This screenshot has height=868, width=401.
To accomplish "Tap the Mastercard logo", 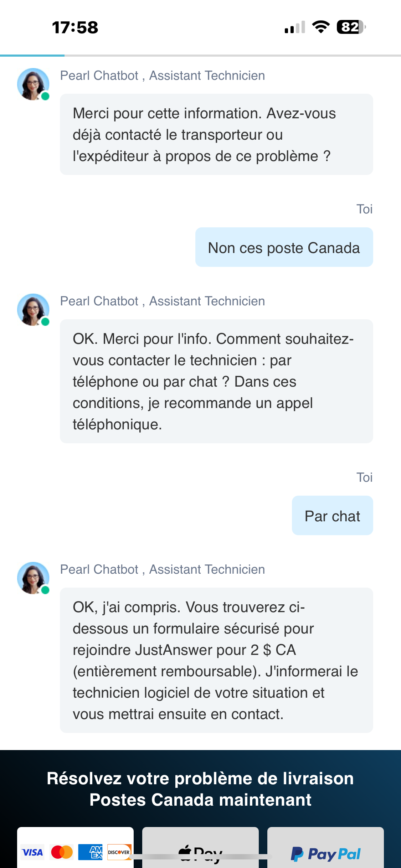I will [62, 852].
